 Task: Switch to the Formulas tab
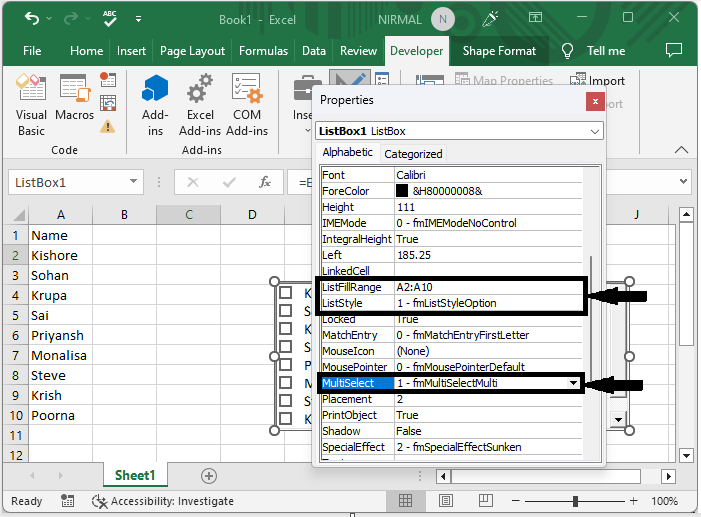(263, 51)
